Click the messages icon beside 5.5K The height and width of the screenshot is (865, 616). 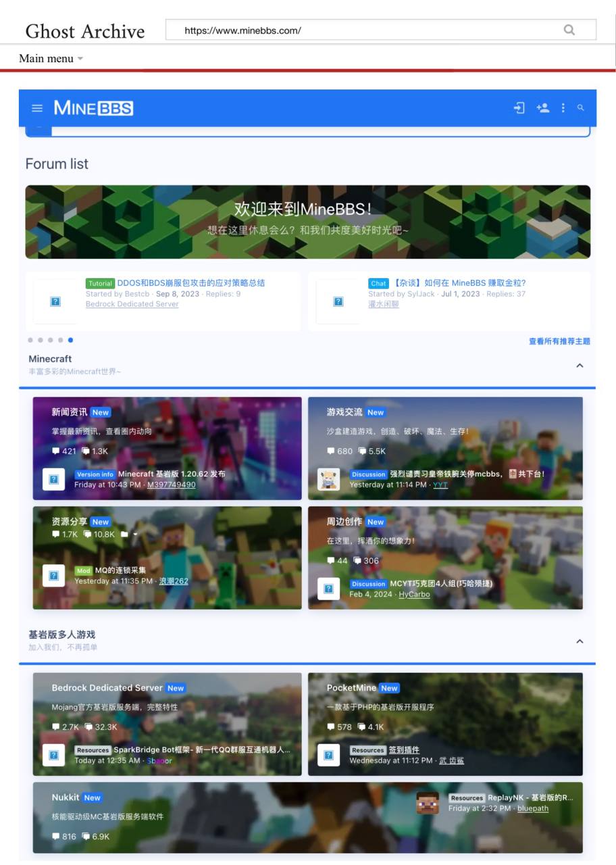[x=361, y=451]
